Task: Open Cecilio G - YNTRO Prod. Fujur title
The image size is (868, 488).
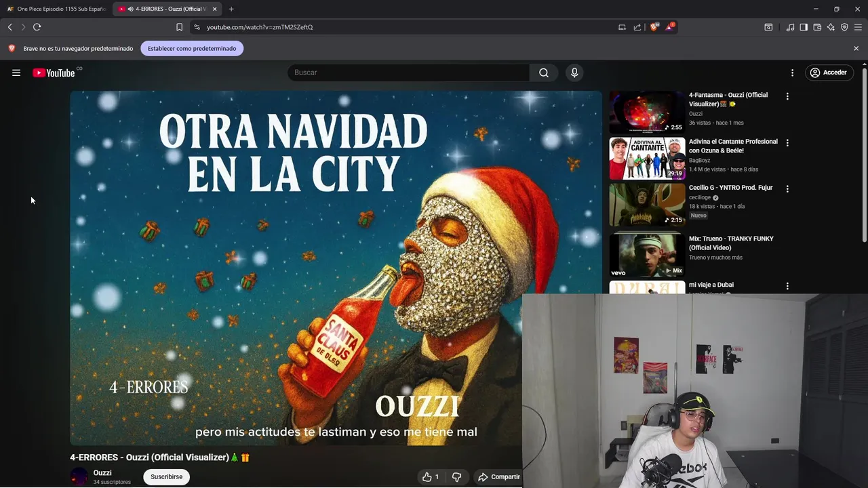Action: [x=730, y=188]
